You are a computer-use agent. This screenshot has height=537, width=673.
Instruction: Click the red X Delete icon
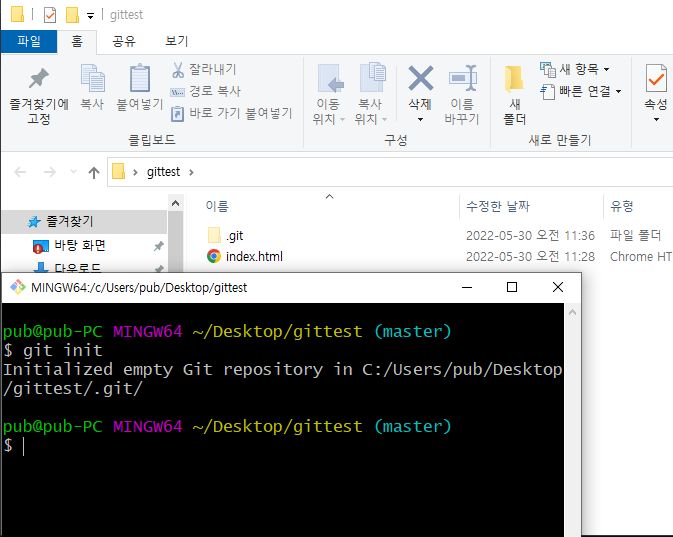coord(421,78)
